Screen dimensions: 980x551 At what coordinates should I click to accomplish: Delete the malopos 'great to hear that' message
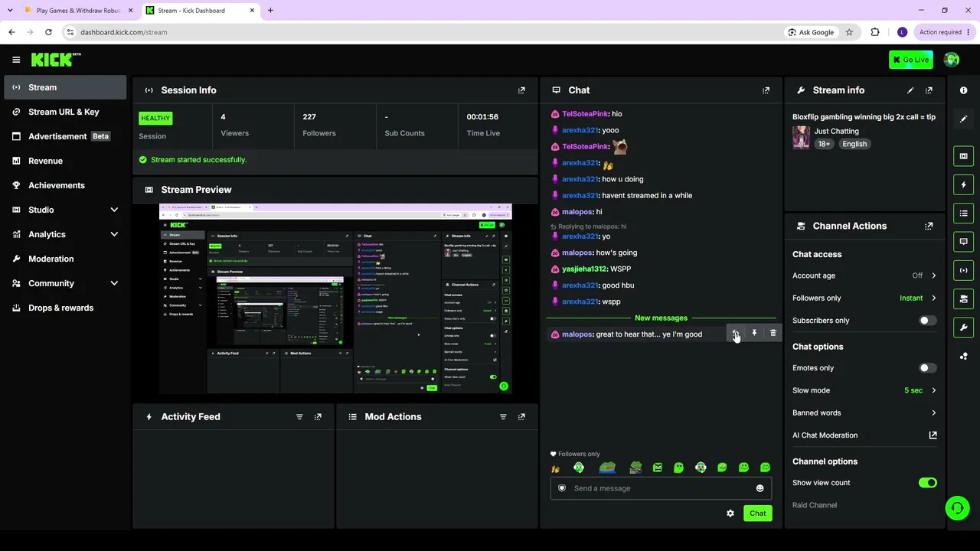click(773, 334)
